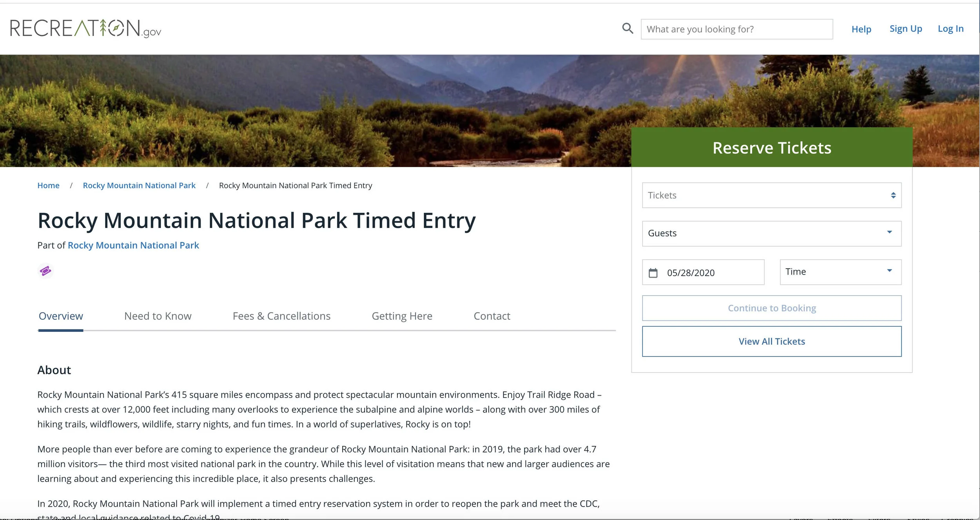Click the Recreation.gov logo
The width and height of the screenshot is (980, 520).
click(x=85, y=29)
